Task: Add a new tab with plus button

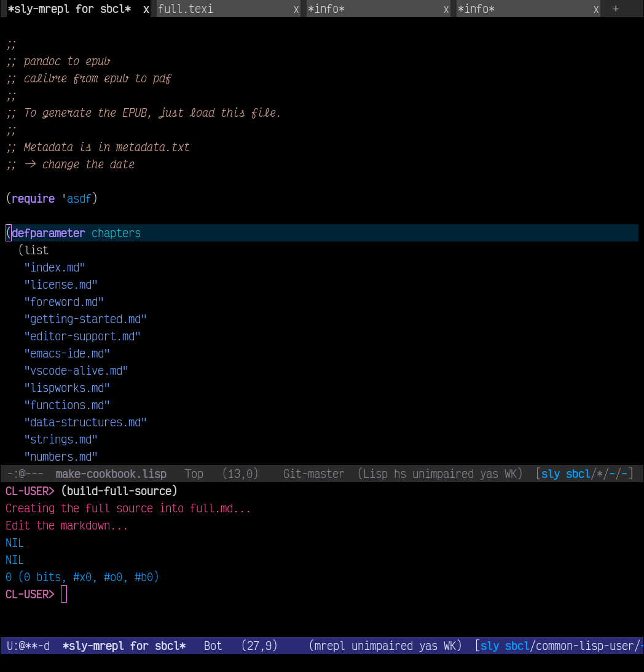Action: pyautogui.click(x=616, y=9)
